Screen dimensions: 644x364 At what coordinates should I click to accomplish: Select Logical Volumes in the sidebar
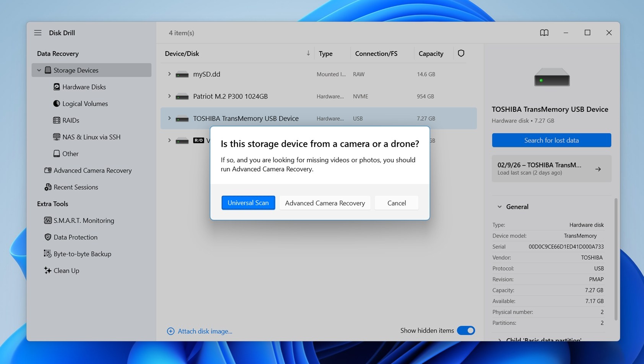tap(85, 104)
